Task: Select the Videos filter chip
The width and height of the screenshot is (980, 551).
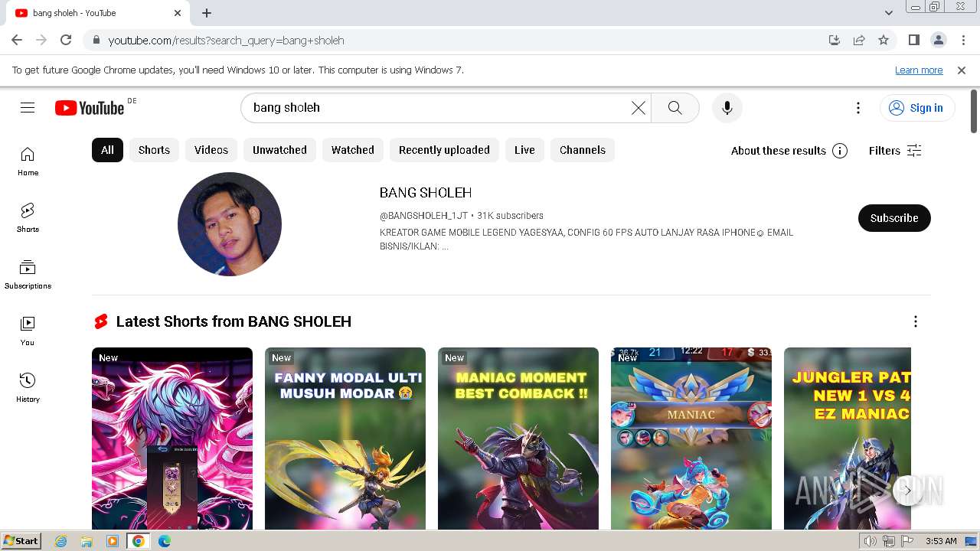Action: 211,150
